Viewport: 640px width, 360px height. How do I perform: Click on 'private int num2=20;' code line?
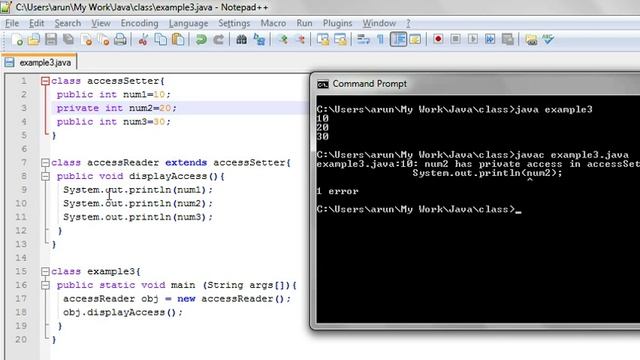click(x=116, y=108)
